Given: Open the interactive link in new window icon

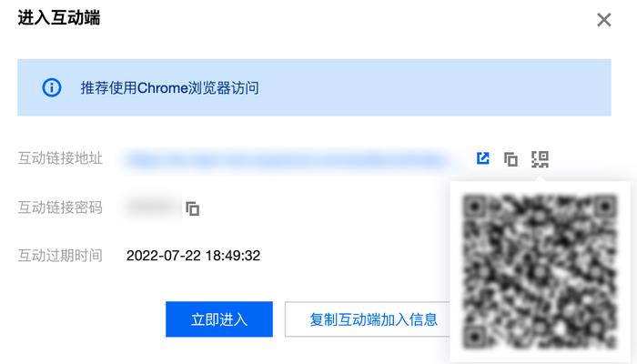Looking at the screenshot, I should point(482,158).
